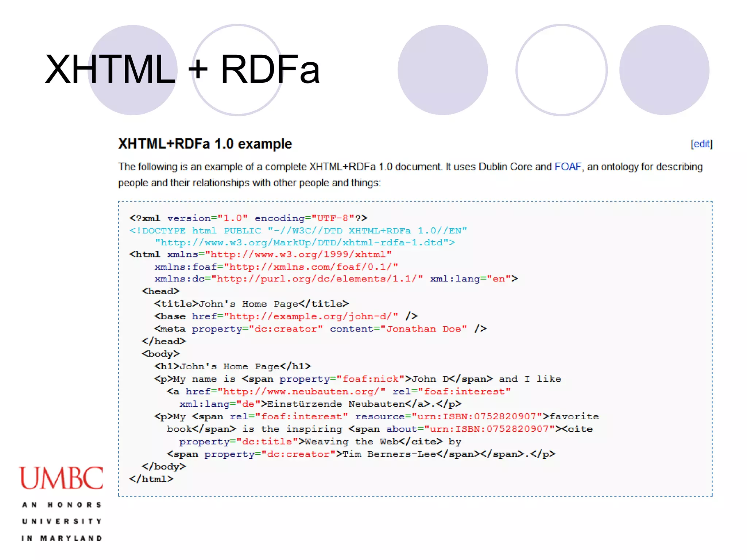Click the middle filled lavender circle
This screenshot has width=747, height=560.
442,70
